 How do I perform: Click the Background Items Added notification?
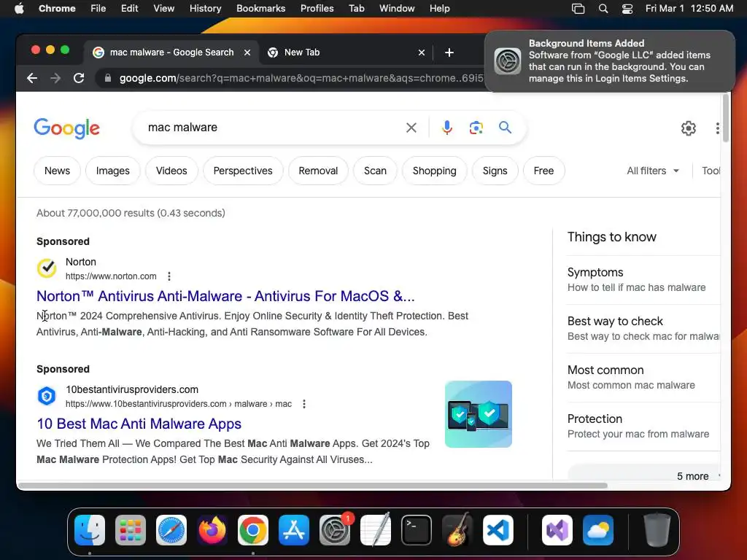click(x=610, y=61)
